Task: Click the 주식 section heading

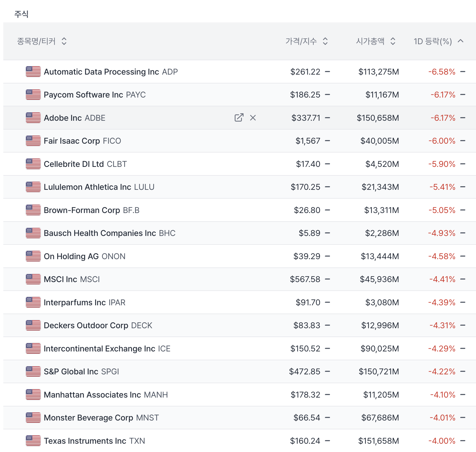Action: tap(22, 14)
